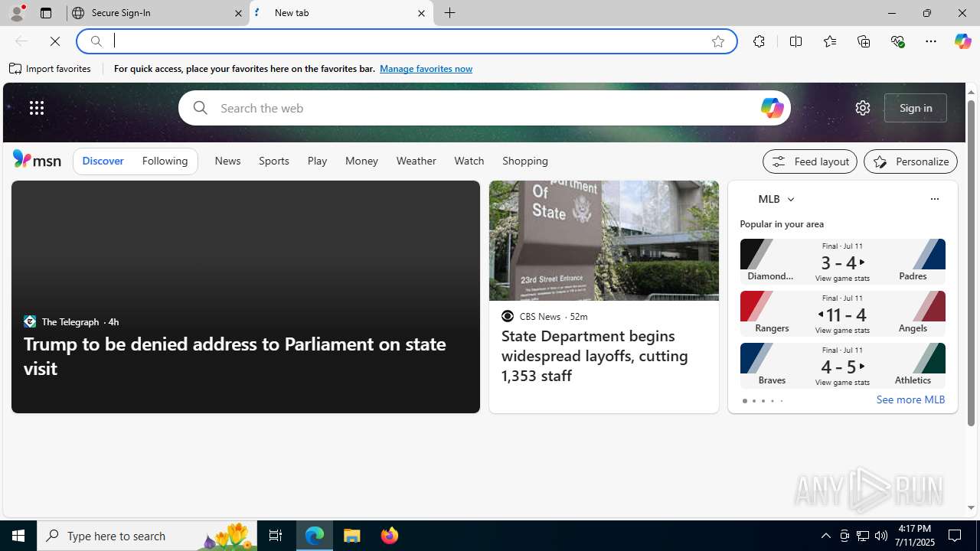980x551 pixels.
Task: Open the Extensions puzzle icon
Action: (x=759, y=41)
